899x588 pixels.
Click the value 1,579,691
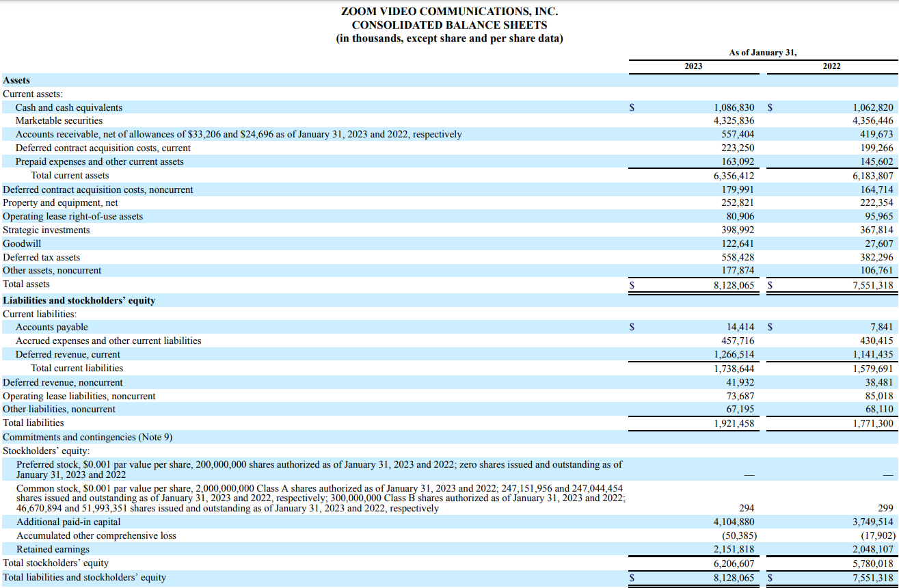click(x=872, y=368)
